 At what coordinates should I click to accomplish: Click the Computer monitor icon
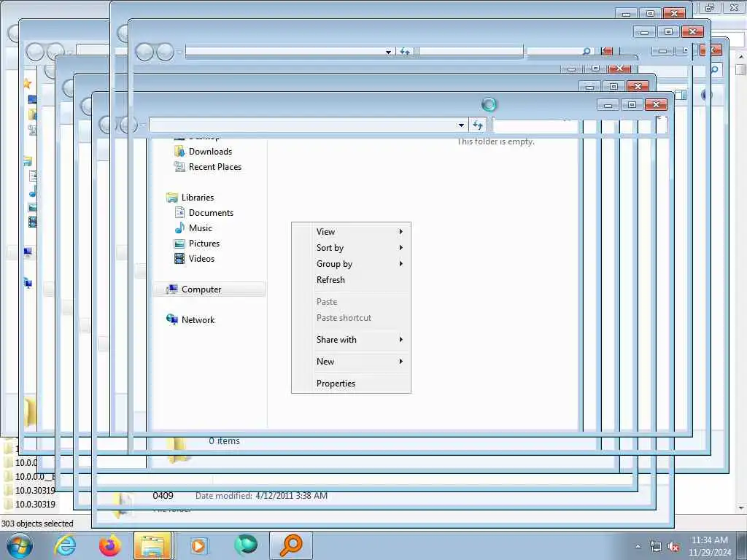click(172, 289)
